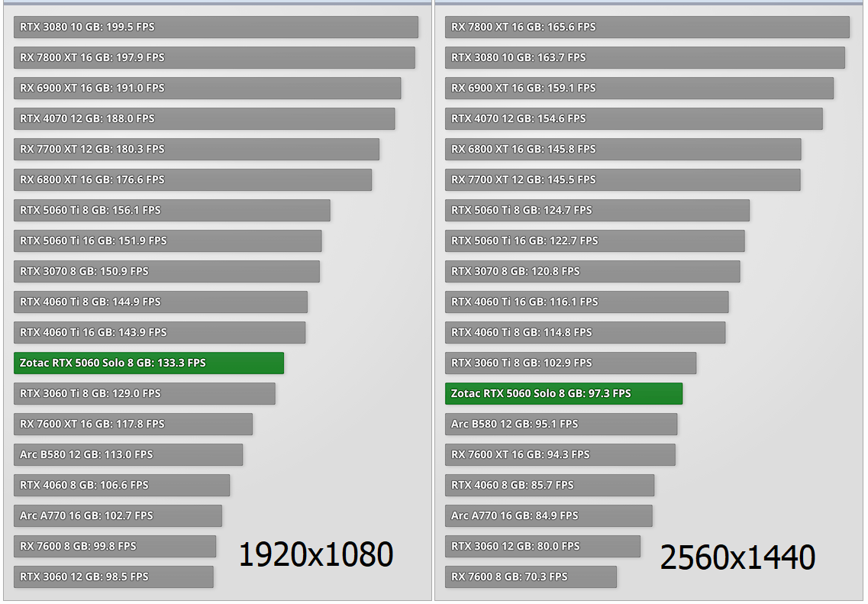Click RX 7700 XT 180.3 FPS bar

click(196, 149)
